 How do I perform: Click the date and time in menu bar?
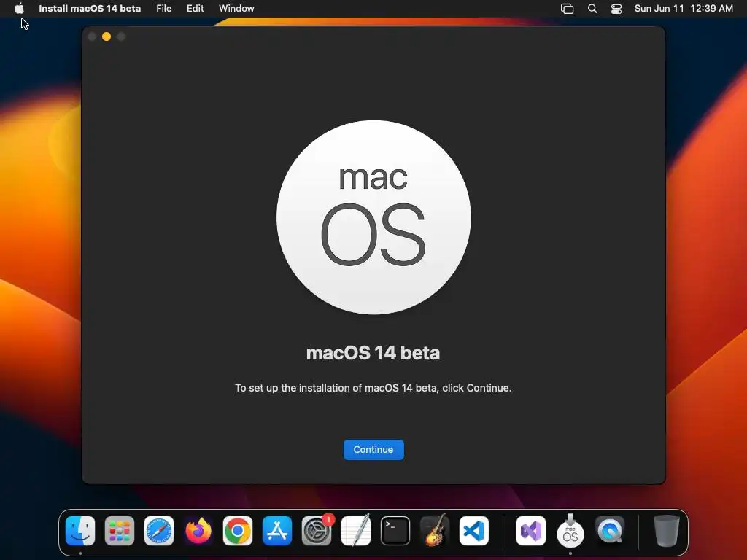tap(684, 9)
